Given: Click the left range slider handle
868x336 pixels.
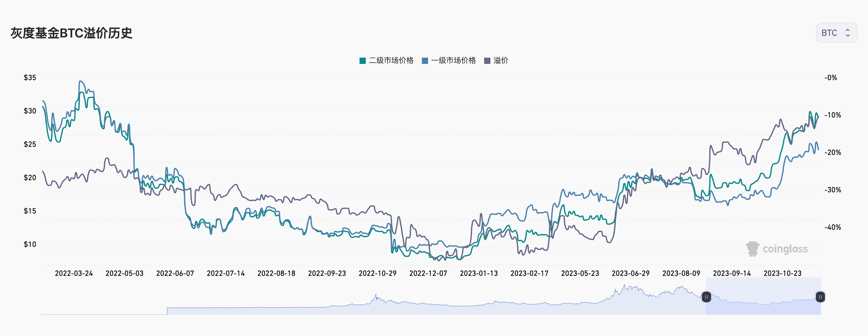Looking at the screenshot, I should (706, 297).
